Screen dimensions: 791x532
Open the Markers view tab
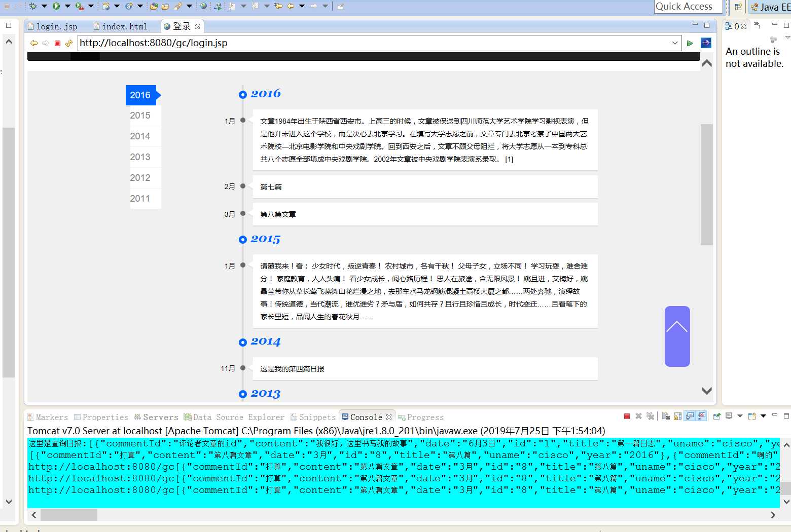[x=48, y=417]
